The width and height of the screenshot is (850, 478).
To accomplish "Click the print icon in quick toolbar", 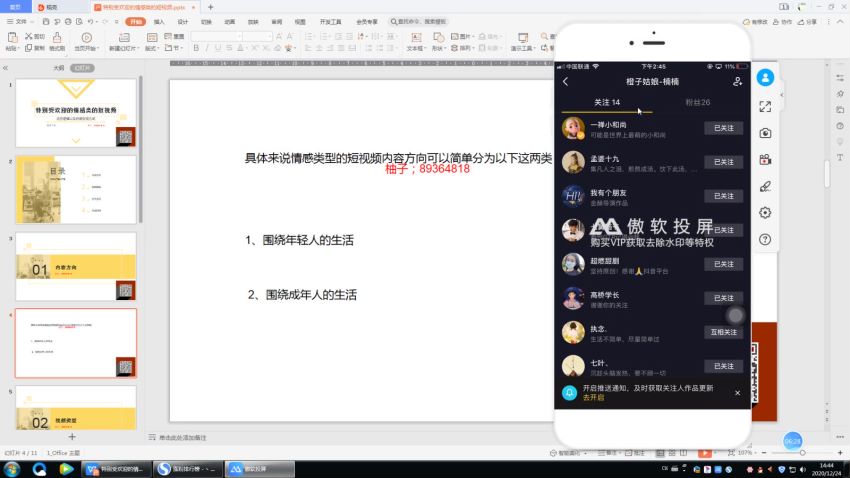I will tap(68, 22).
